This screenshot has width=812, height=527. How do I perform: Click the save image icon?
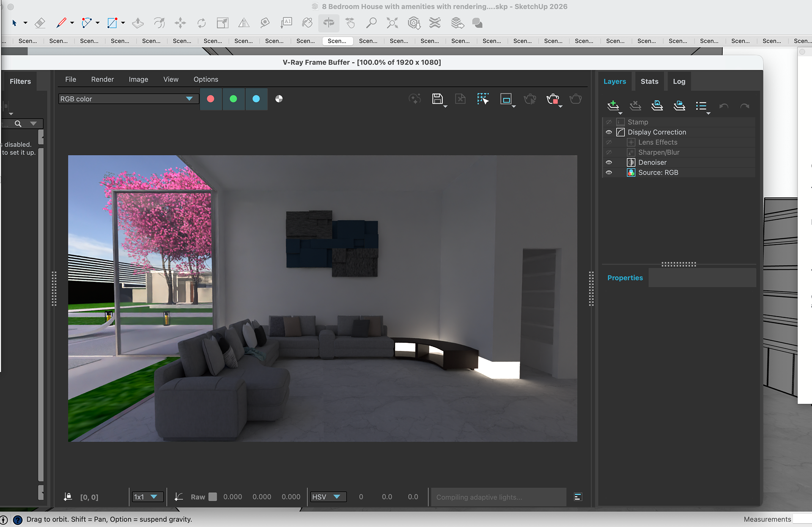point(437,99)
